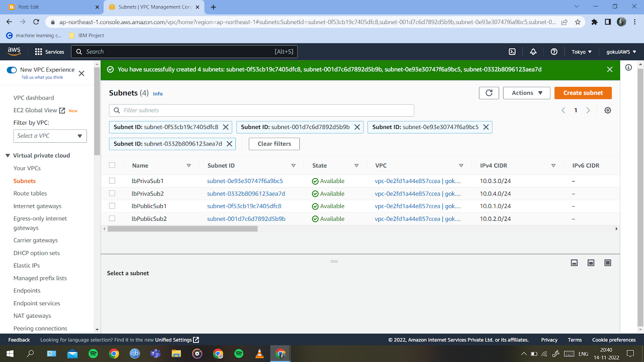Open Elastic IPs in sidebar
Screen dimensions: 644x362
27,265
